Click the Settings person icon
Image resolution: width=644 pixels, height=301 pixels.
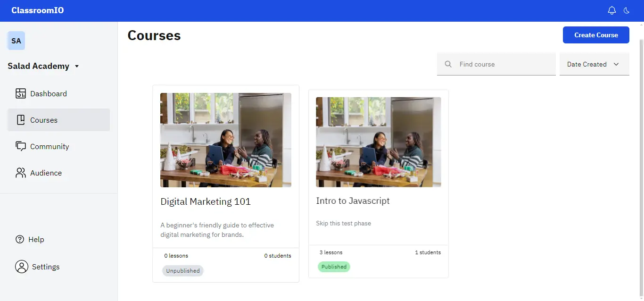coord(21,267)
